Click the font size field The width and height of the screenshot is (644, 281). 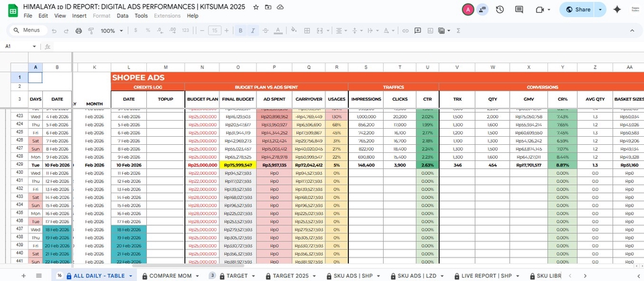coord(215,30)
